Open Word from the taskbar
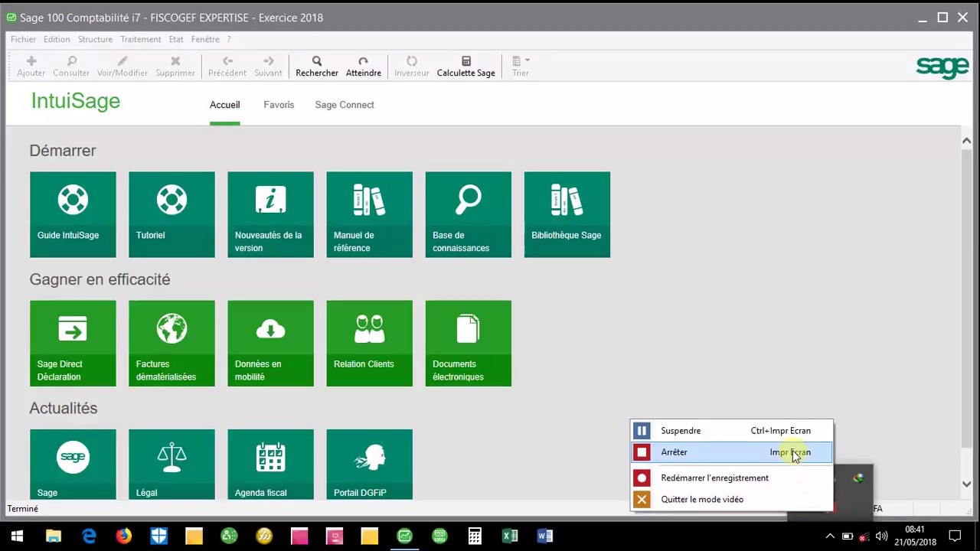980x551 pixels. click(x=545, y=536)
